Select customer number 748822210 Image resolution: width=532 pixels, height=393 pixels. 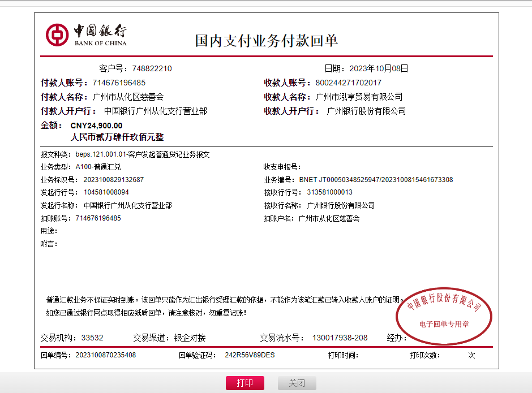[x=152, y=68]
